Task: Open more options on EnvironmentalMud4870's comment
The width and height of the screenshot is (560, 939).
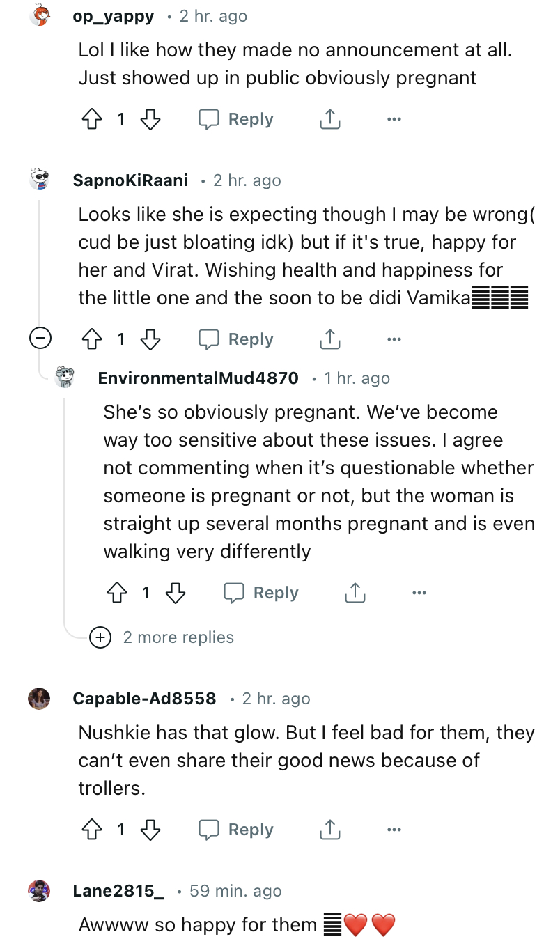Action: coord(419,593)
